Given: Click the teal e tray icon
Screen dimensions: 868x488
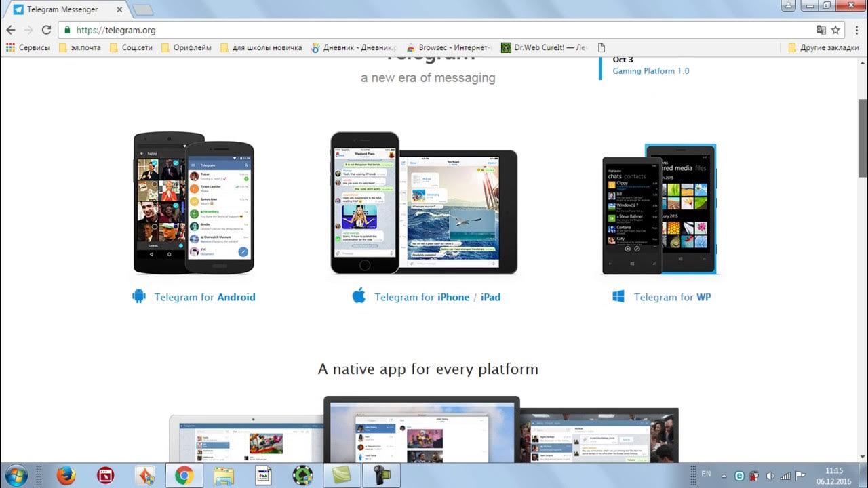Looking at the screenshot, I should point(739,476).
